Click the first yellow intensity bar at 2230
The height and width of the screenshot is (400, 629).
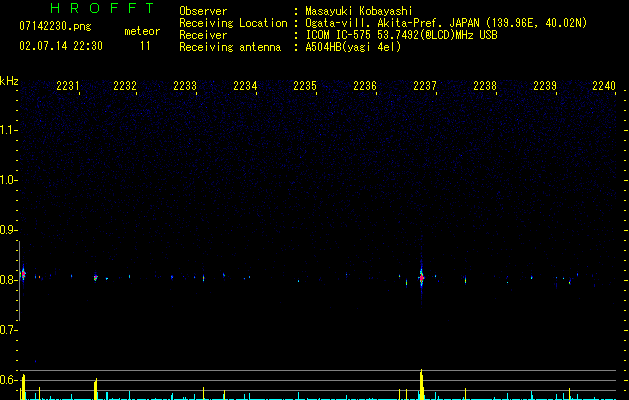(x=23, y=387)
